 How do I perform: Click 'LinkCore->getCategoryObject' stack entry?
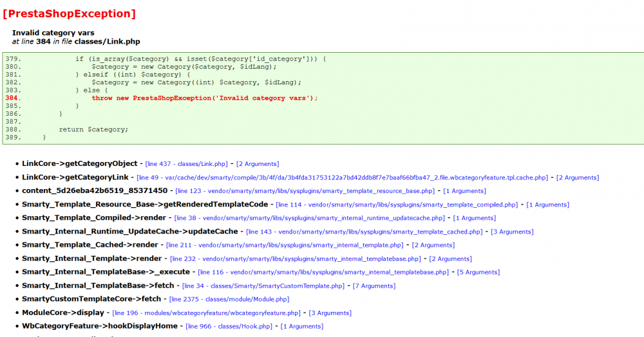(x=80, y=163)
